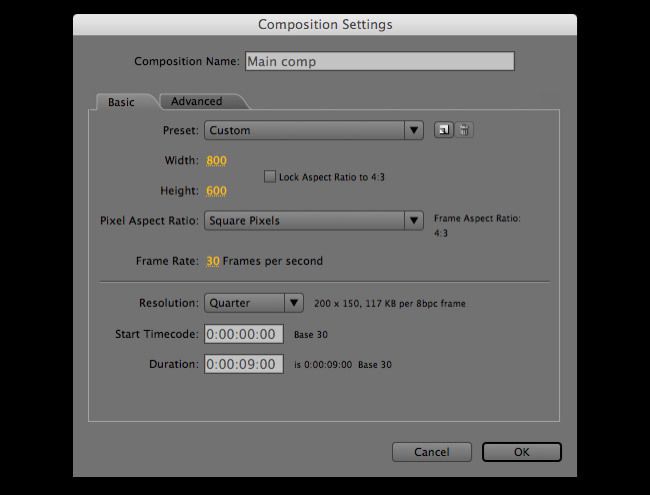Click the '200 x 150, 117 KB' info text
650x495 pixels.
click(x=390, y=303)
